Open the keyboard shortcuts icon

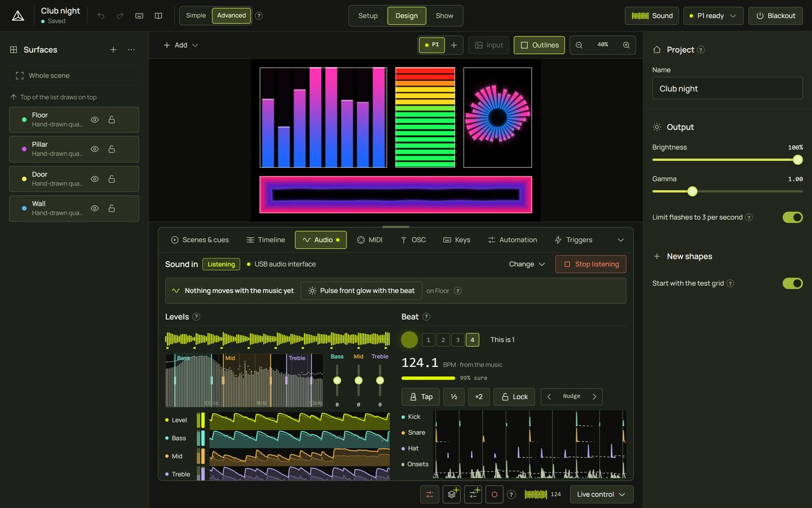point(139,16)
